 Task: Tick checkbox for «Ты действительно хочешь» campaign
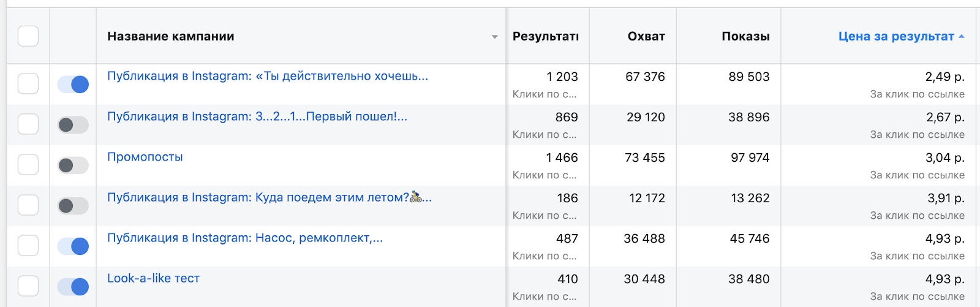tap(28, 84)
